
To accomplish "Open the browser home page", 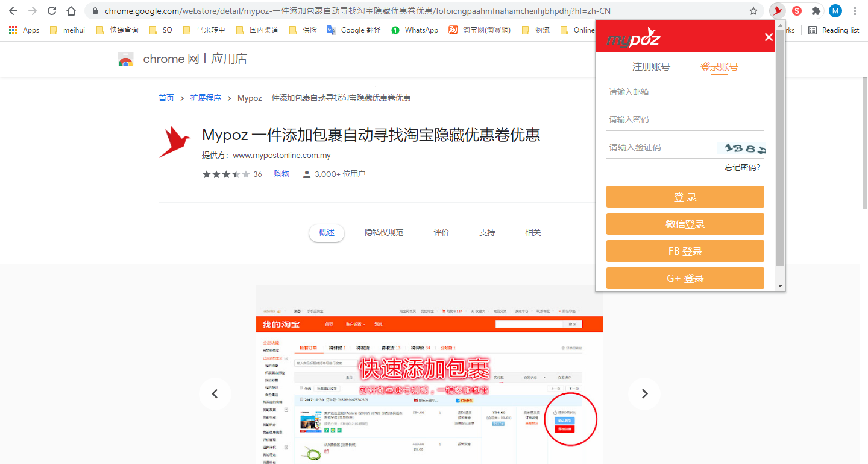I will (71, 11).
